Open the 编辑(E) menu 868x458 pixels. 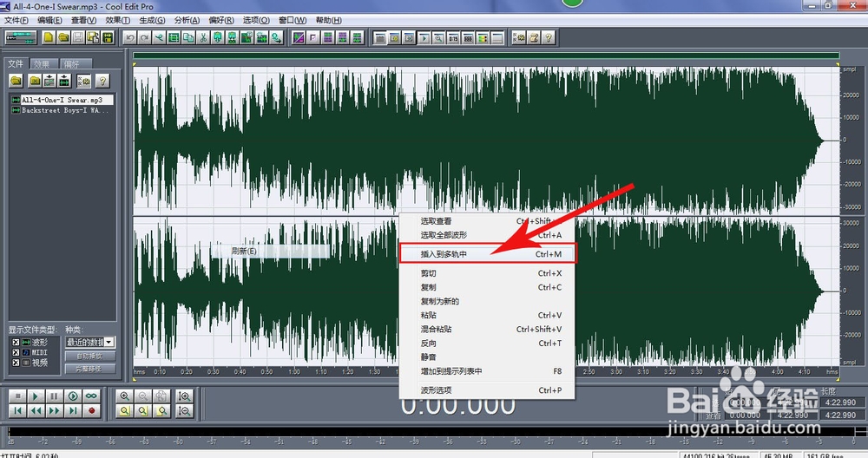tap(49, 20)
